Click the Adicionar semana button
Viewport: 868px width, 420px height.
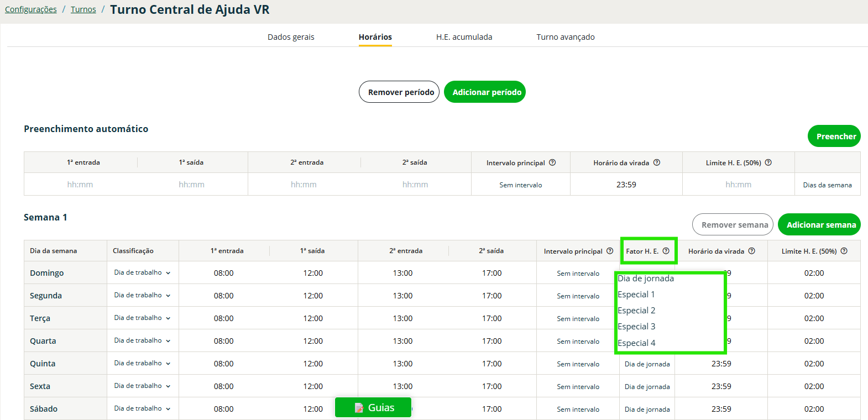(820, 225)
